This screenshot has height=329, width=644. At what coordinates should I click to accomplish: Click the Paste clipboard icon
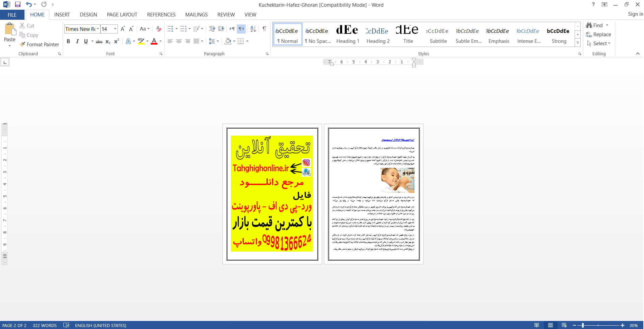tap(10, 29)
